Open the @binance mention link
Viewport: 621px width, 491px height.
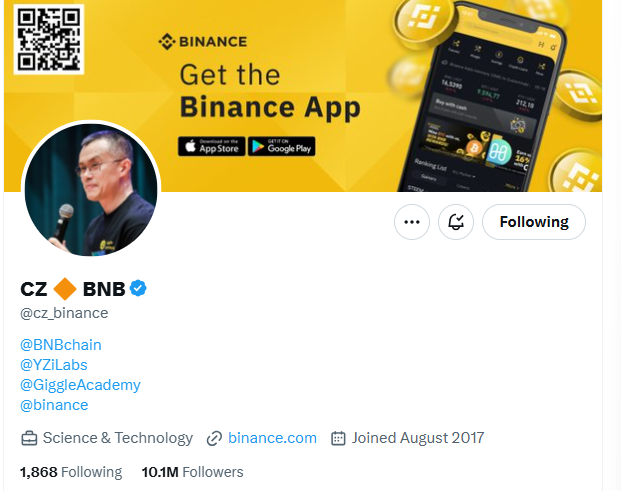(54, 405)
